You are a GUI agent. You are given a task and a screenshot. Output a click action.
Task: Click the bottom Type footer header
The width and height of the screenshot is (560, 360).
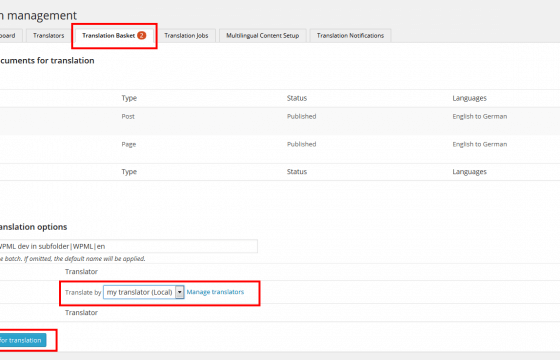pyautogui.click(x=129, y=172)
